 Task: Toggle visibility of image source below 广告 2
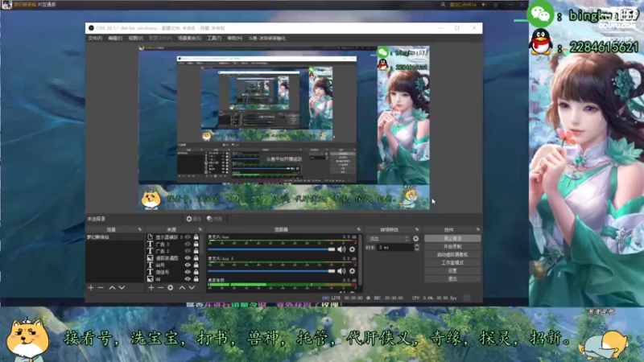point(188,257)
